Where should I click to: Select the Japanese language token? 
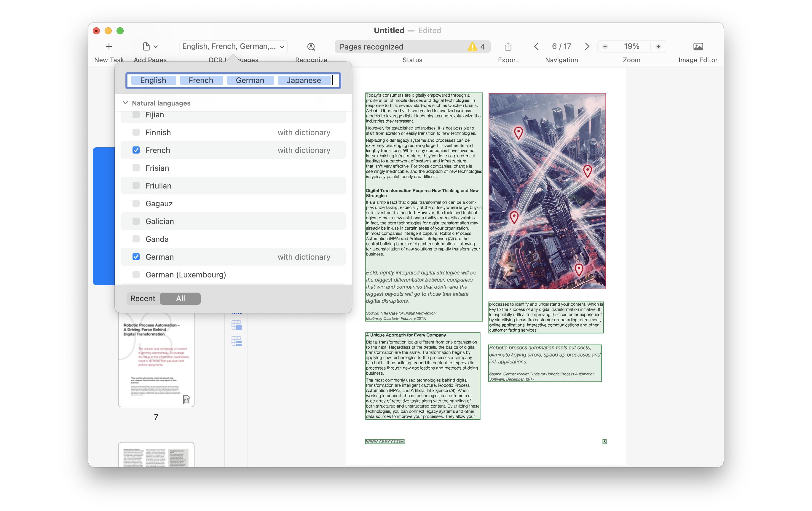coord(304,80)
